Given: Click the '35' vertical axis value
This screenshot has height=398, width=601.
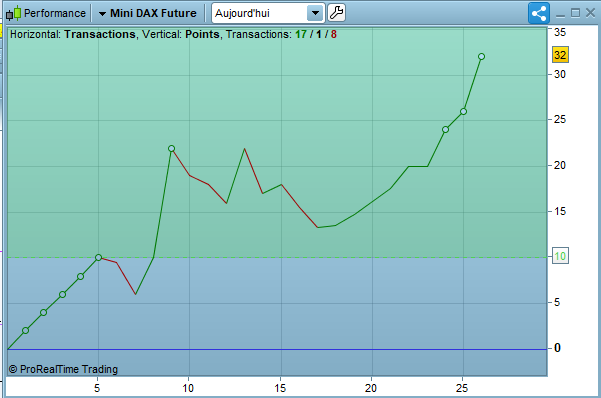Looking at the screenshot, I should tap(560, 32).
